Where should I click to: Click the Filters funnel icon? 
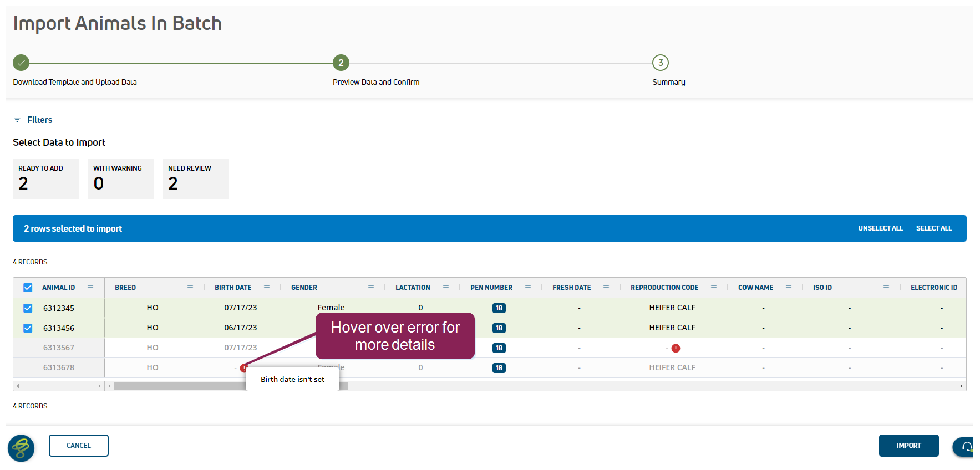click(17, 120)
